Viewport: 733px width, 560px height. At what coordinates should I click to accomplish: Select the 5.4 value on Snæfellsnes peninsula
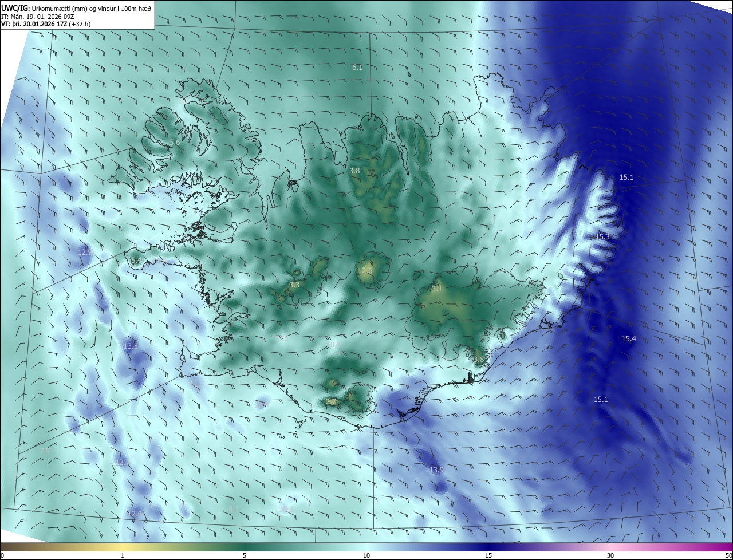click(x=136, y=261)
